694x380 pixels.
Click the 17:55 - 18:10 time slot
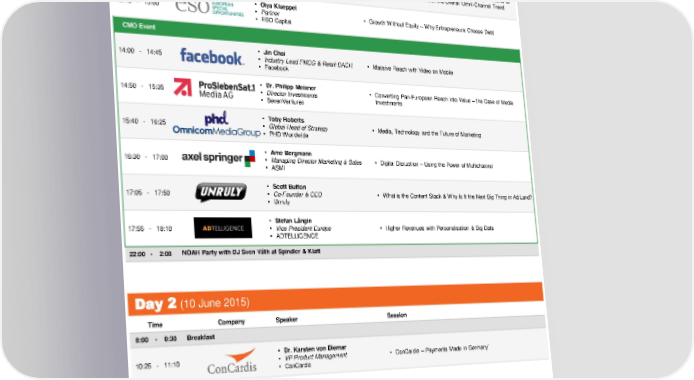tap(150, 229)
